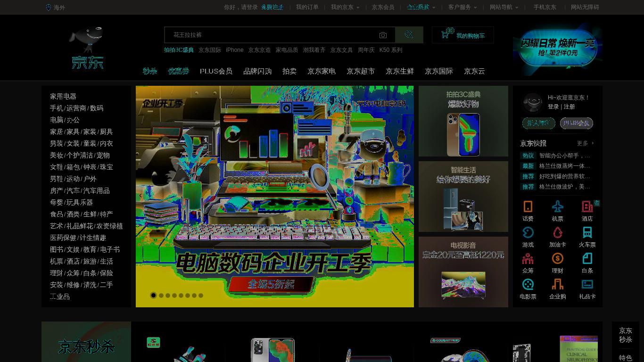Click news item 智能办公小帮手
Screen dimensions: 644x362
[565, 156]
